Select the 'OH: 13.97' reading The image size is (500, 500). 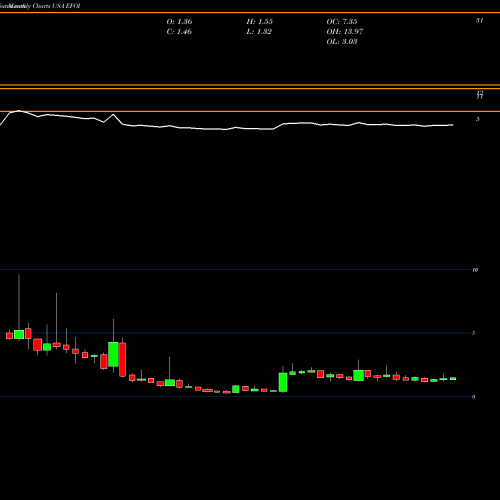(345, 32)
